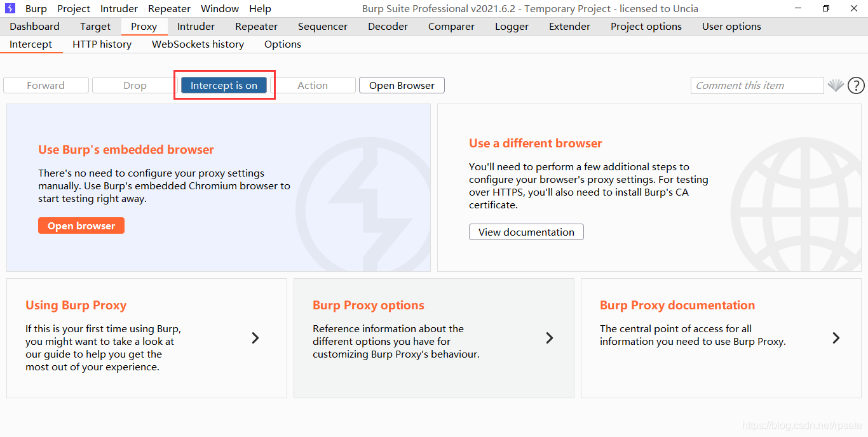The image size is (868, 437).
Task: Open the User options tab
Action: [731, 27]
